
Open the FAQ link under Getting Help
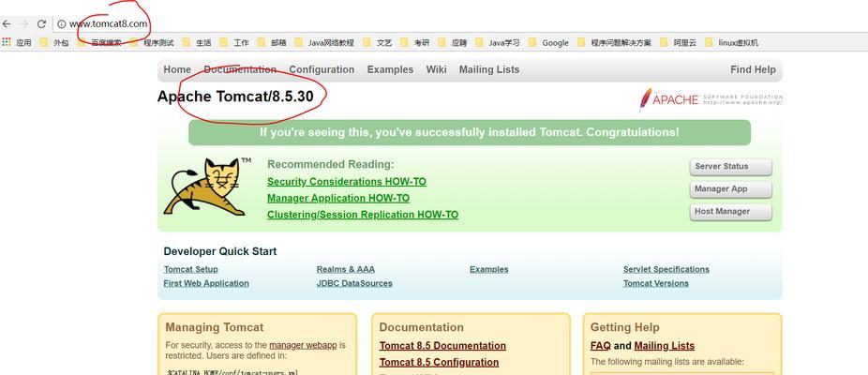click(x=600, y=346)
